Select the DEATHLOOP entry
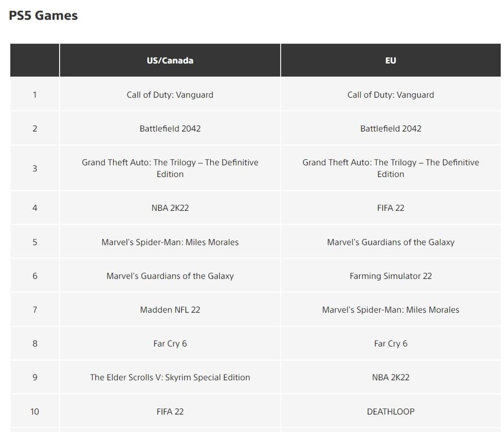This screenshot has width=504, height=432. click(391, 412)
